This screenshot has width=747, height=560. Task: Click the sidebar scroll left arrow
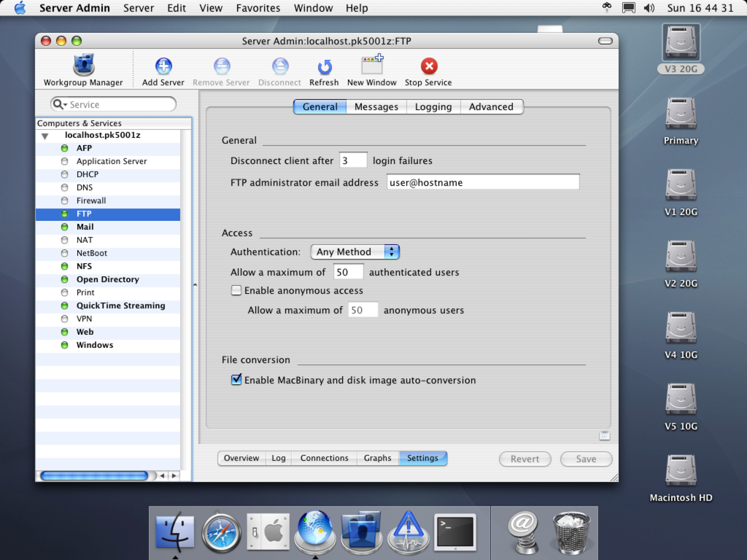[x=162, y=476]
